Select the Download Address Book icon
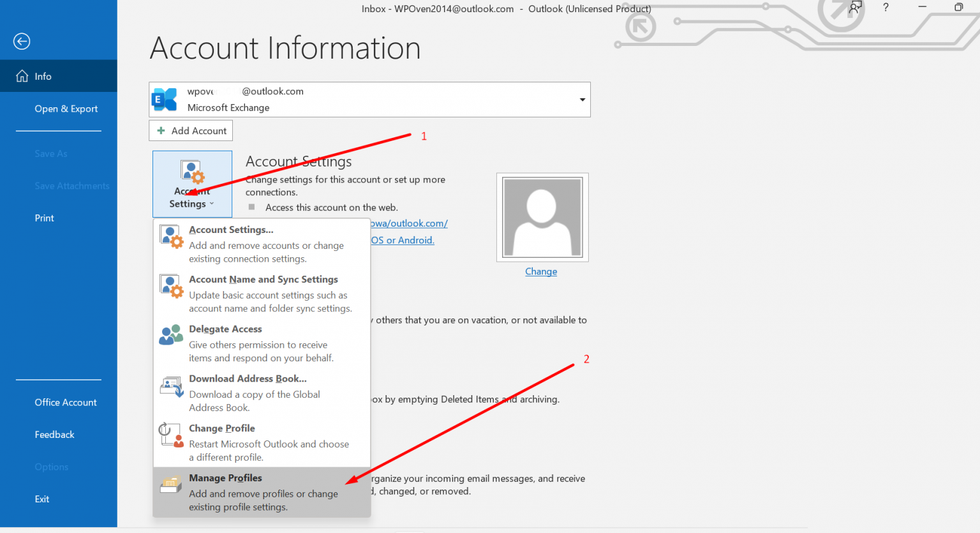Screen dimensions: 980x533 tap(170, 386)
